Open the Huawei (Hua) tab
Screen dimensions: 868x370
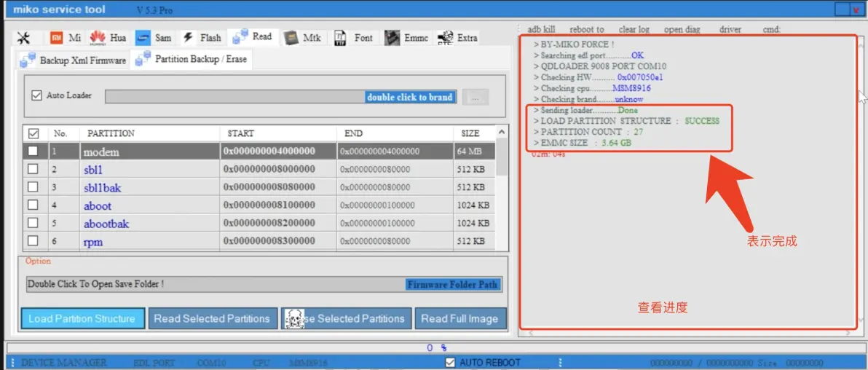[x=108, y=38]
